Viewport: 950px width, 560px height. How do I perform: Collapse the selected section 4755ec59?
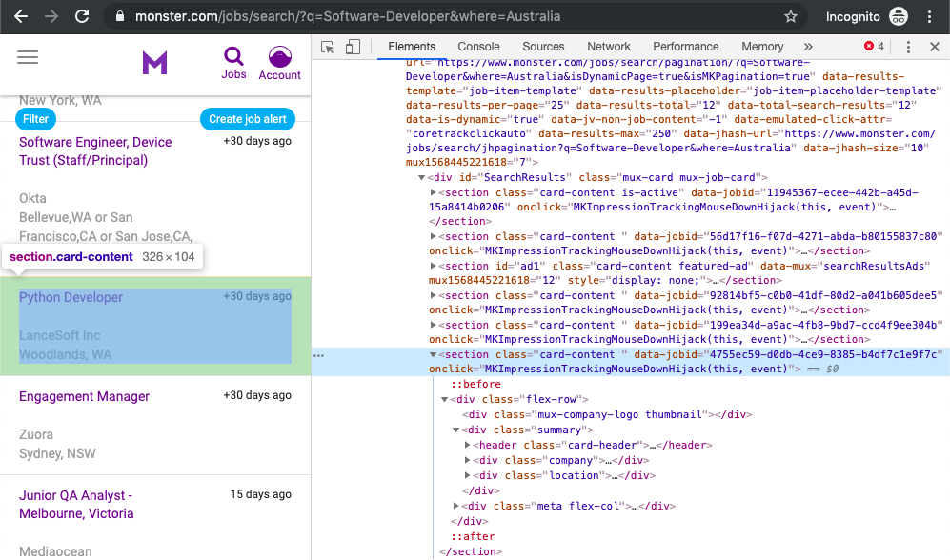[x=433, y=355]
